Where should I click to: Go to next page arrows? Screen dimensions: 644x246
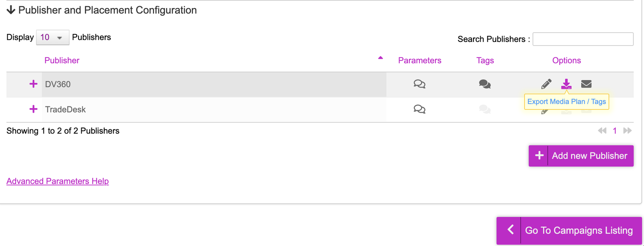(x=627, y=131)
